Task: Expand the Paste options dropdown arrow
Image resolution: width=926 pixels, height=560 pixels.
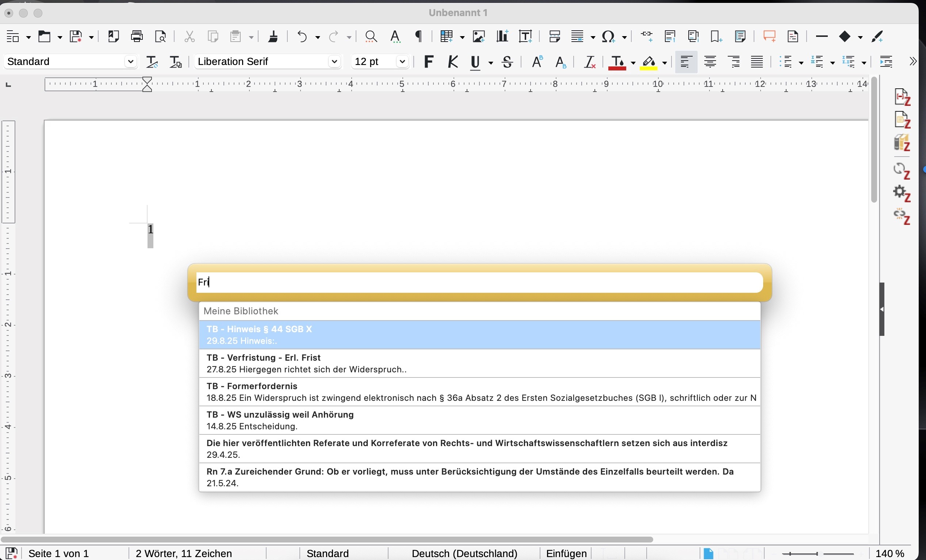Action: click(251, 37)
